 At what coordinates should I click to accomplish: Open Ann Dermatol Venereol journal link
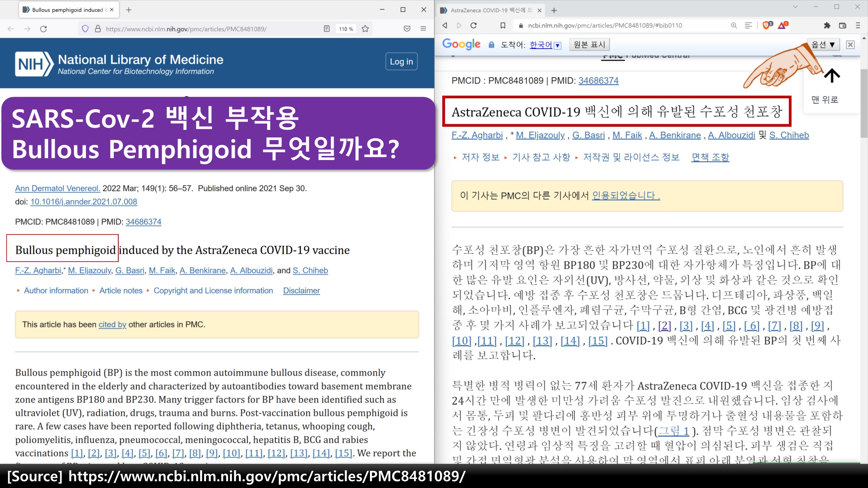(58, 188)
